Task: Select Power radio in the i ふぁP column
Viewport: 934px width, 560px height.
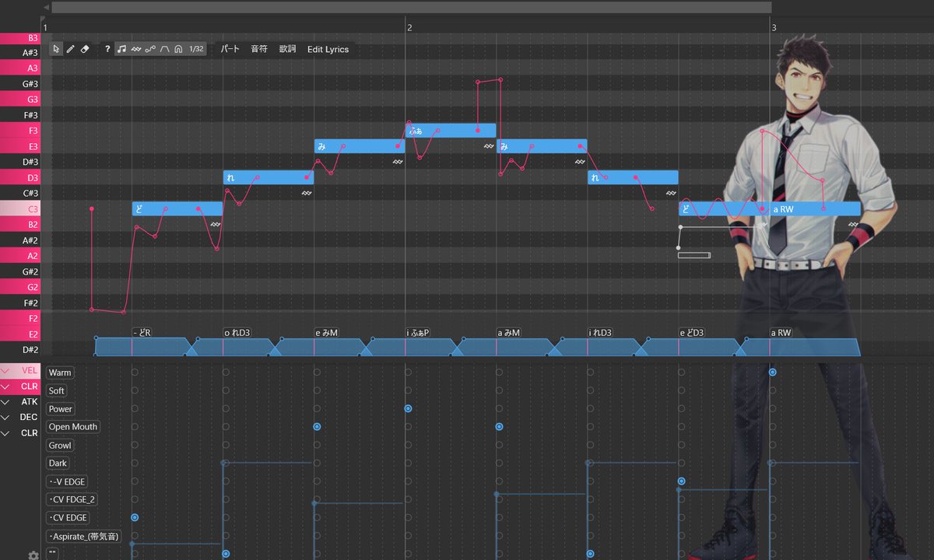Action: (408, 408)
